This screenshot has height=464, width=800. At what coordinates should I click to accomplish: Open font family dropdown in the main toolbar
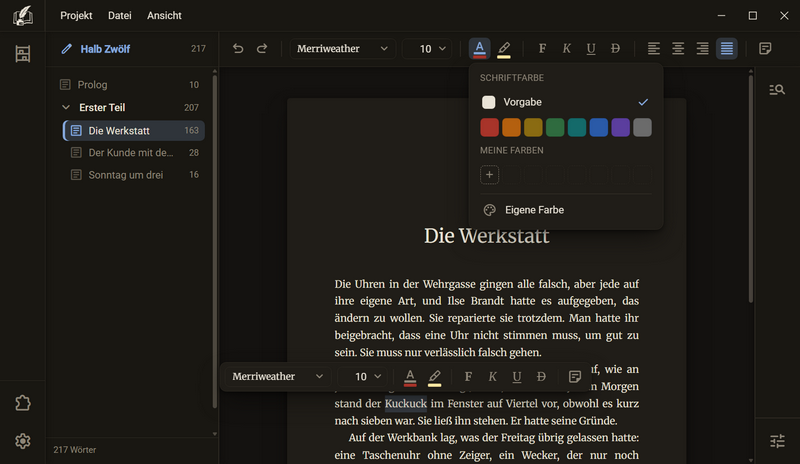pos(342,48)
